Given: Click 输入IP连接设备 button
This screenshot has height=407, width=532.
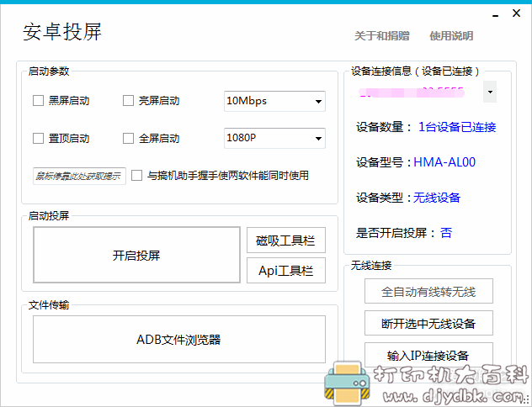Looking at the screenshot, I should coord(428,355).
